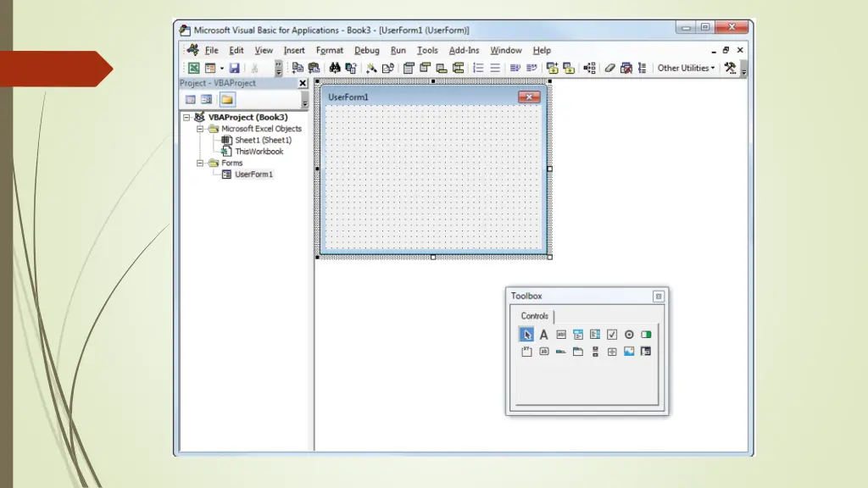Click the grayed-out Cut scissors icon

254,68
